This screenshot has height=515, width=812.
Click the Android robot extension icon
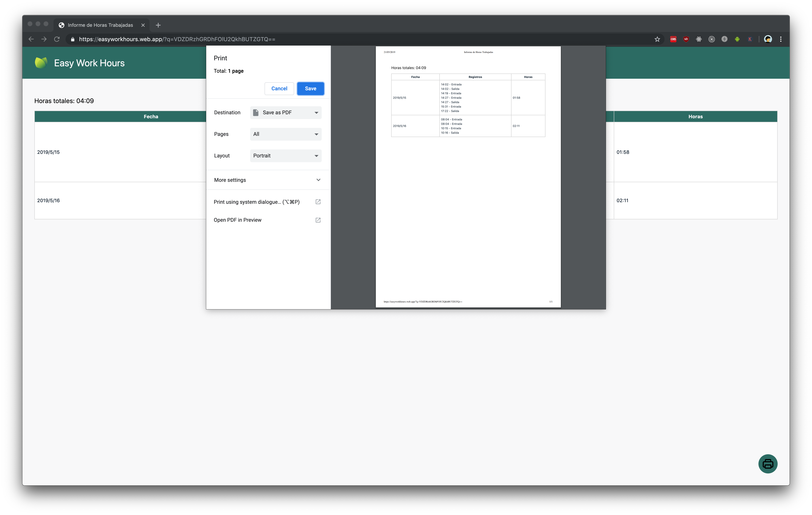point(737,39)
